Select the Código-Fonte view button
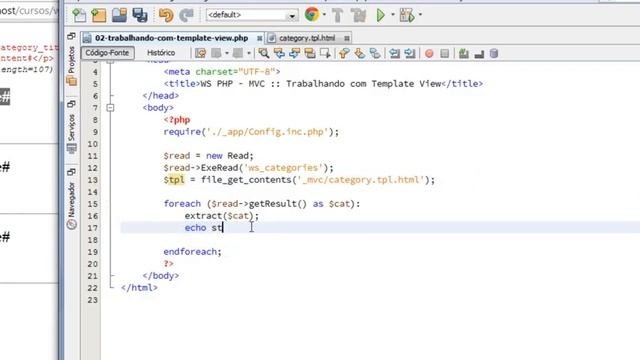 [107, 53]
